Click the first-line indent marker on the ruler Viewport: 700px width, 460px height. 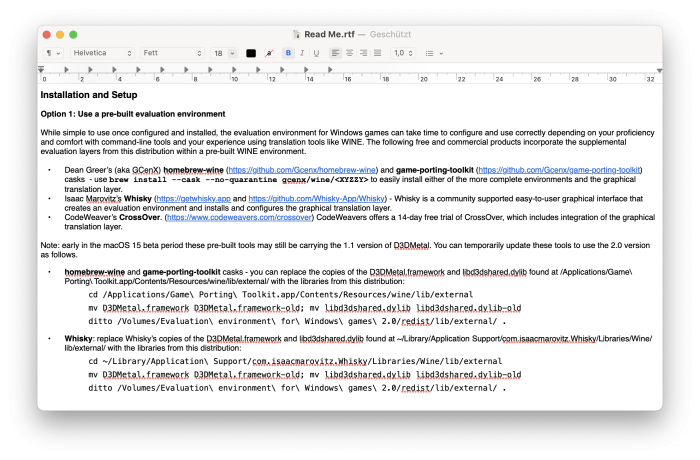(x=41, y=69)
